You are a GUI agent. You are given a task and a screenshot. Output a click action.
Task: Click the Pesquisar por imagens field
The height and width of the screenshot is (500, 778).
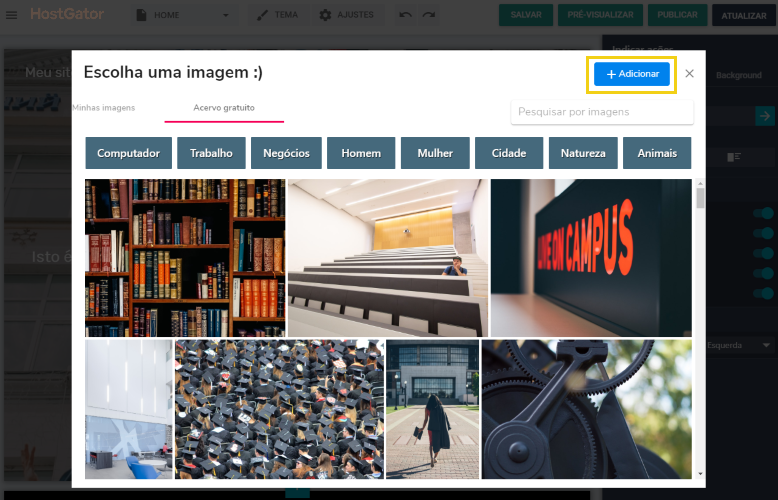[602, 112]
